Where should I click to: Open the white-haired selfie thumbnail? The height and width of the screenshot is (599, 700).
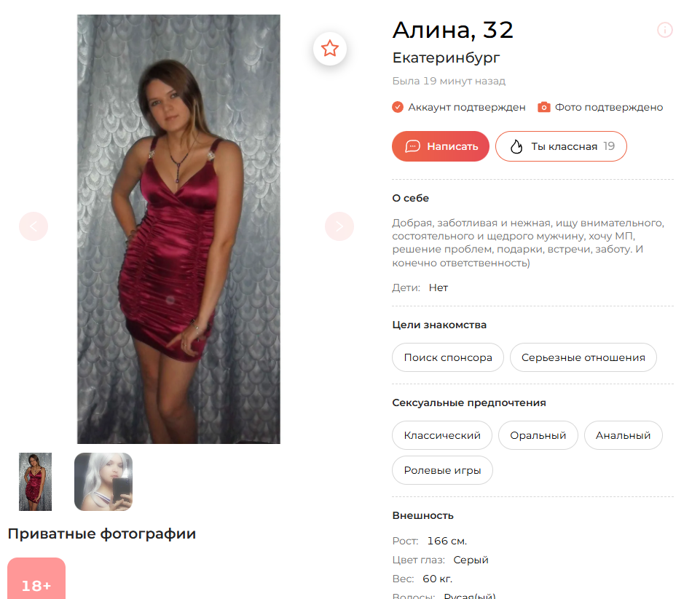(x=103, y=482)
